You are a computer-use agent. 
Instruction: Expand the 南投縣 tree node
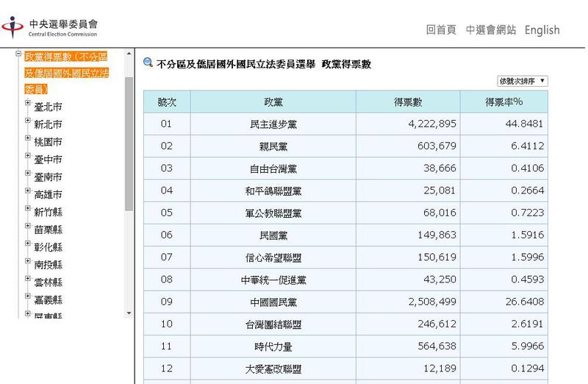click(x=28, y=261)
